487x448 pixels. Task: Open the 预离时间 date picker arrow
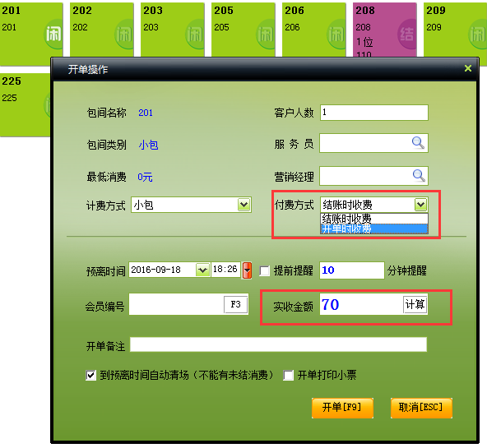(x=203, y=270)
